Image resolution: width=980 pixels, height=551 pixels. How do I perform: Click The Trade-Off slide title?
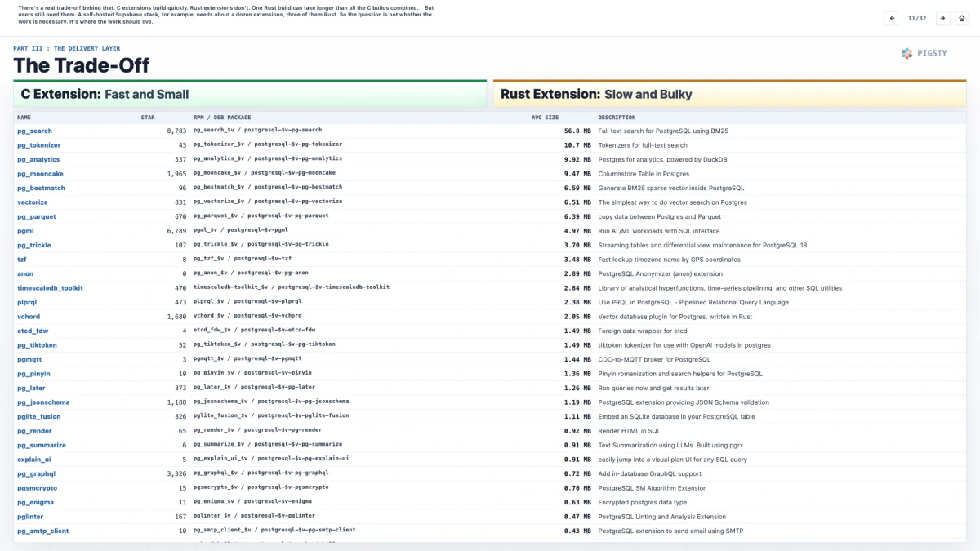(82, 65)
